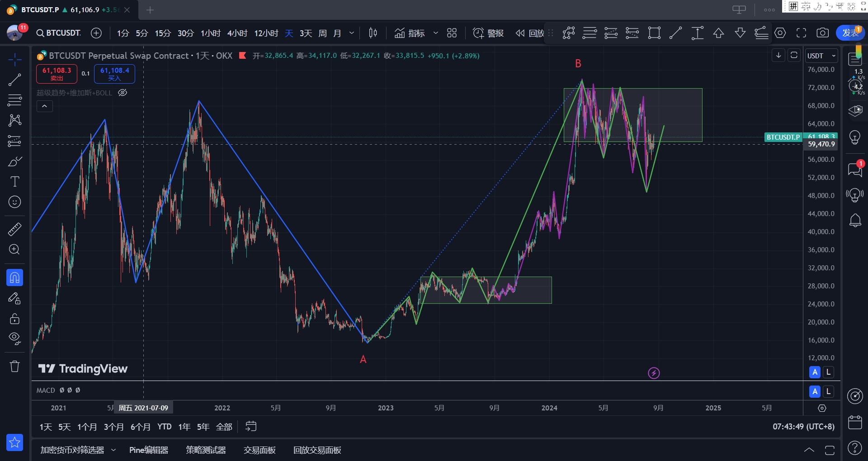The width and height of the screenshot is (868, 461).
Task: Open the pattern drawing tools
Action: [x=14, y=120]
